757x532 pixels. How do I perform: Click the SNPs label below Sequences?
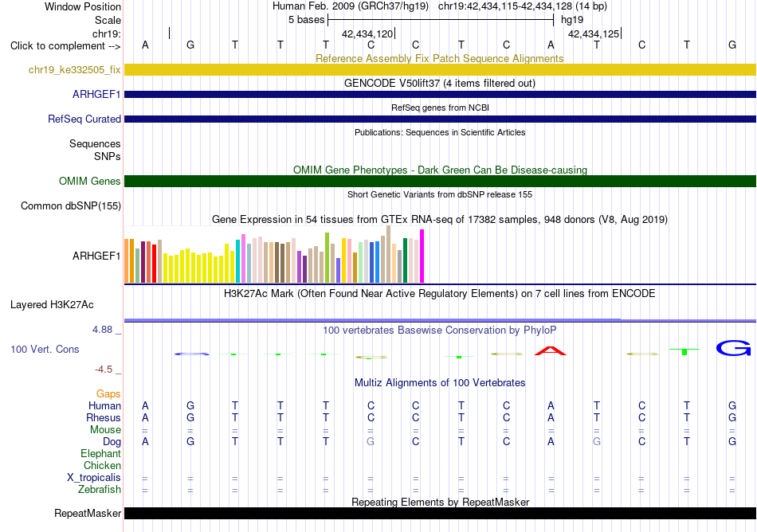(108, 156)
